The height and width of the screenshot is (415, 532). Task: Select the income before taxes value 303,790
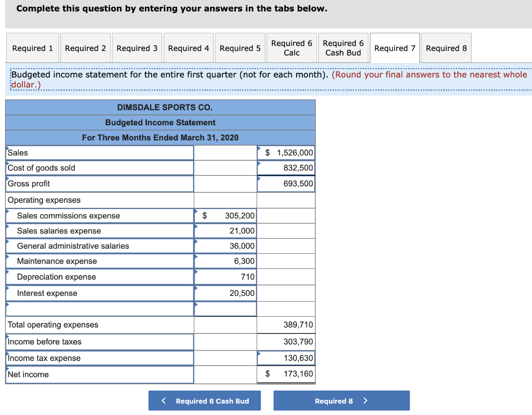(286, 342)
